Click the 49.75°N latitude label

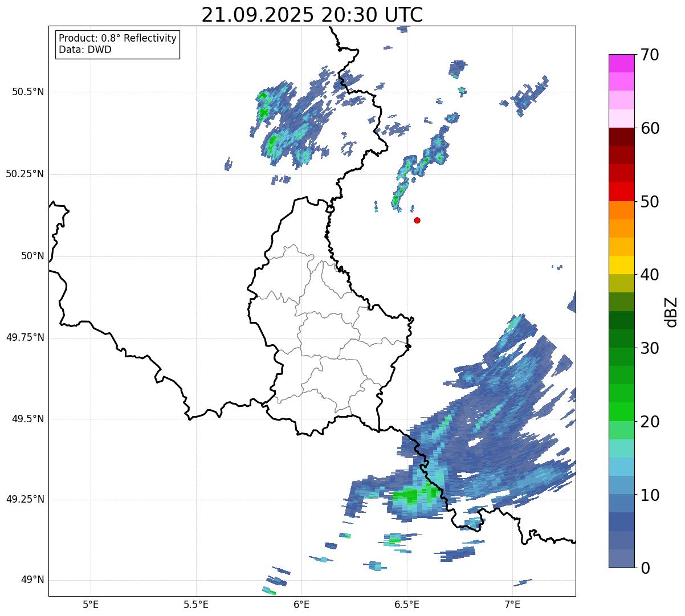[x=25, y=337]
